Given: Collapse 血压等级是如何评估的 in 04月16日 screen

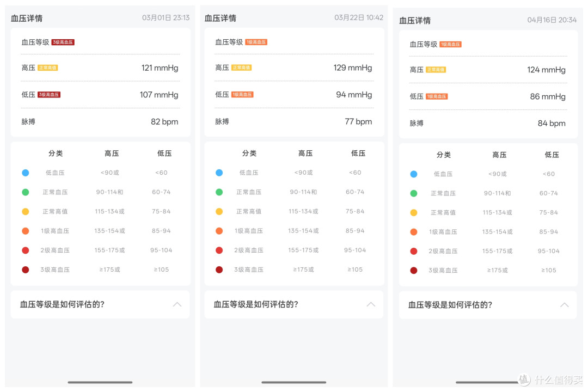Looking at the screenshot, I should 565,305.
